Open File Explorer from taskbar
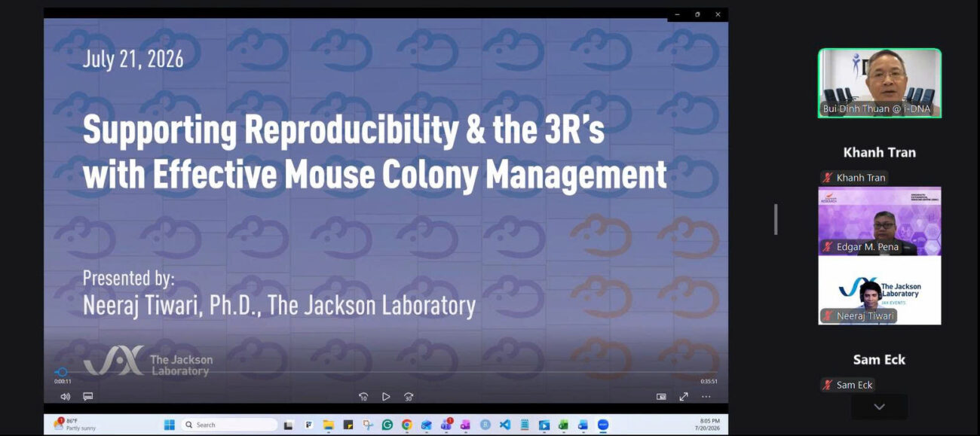This screenshot has width=980, height=436. pyautogui.click(x=328, y=425)
